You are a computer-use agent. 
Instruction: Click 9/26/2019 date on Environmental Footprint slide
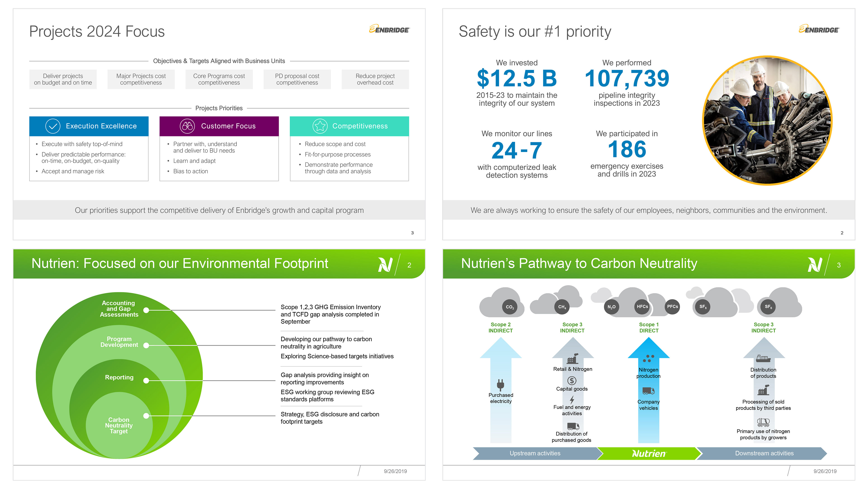tap(395, 471)
